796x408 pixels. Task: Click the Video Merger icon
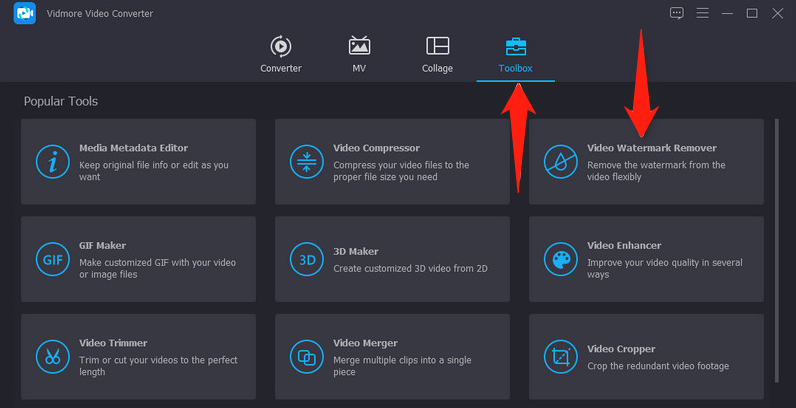click(x=307, y=357)
